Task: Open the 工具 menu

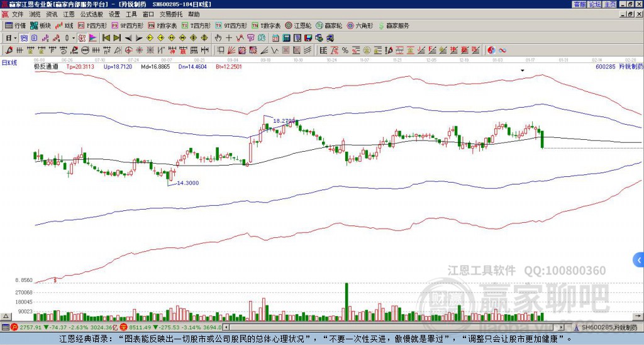Action: click(131, 14)
